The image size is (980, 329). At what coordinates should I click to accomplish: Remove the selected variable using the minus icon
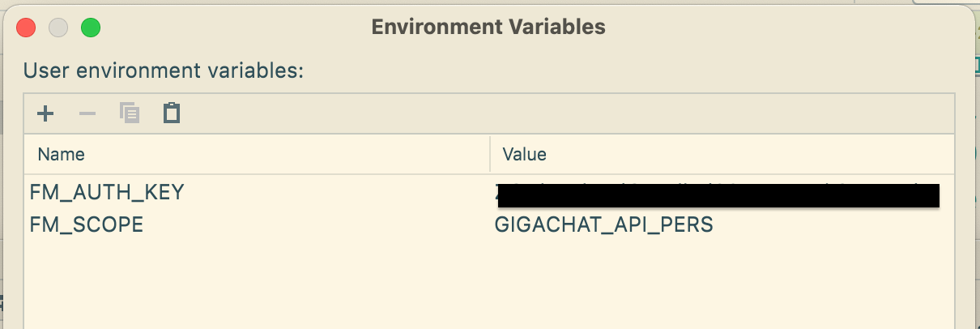[87, 113]
